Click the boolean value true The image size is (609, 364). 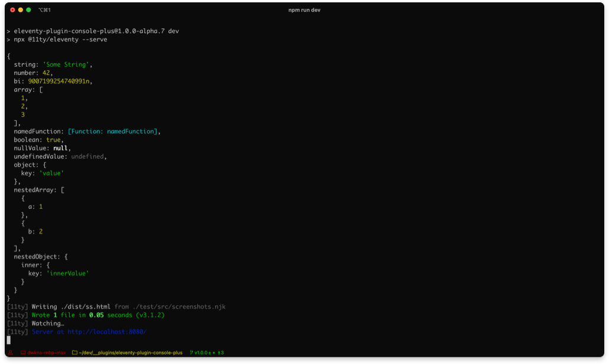pyautogui.click(x=53, y=140)
